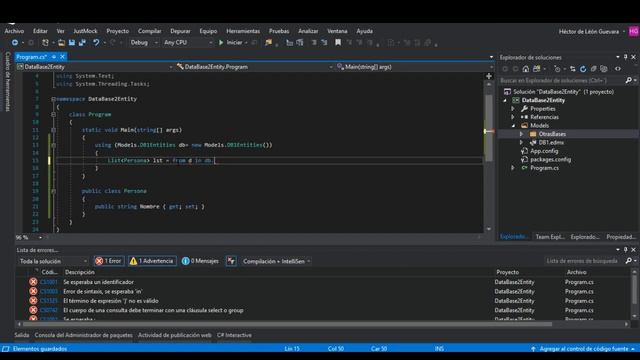Expand the OtrasBases folder arrow
640x360 pixels.
(x=521, y=134)
